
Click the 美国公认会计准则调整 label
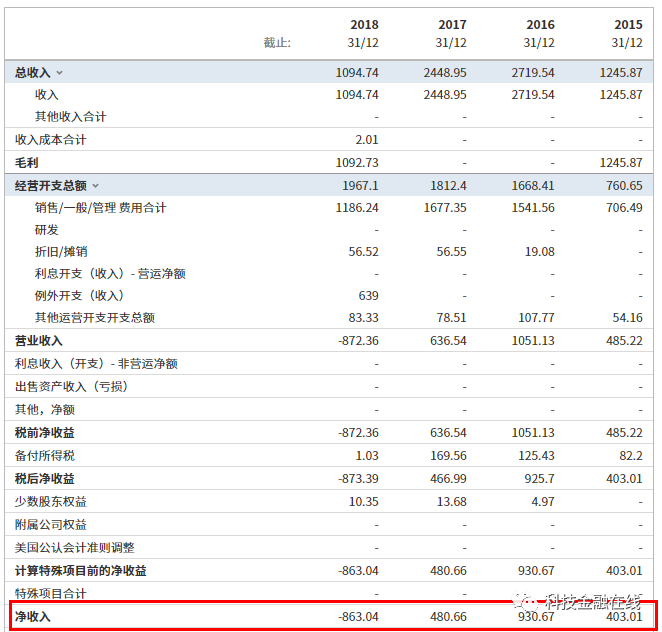coord(75,548)
